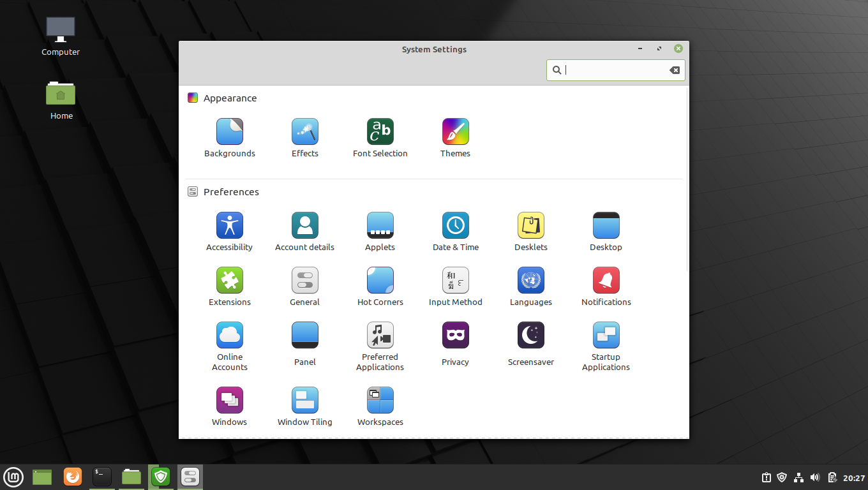Image resolution: width=868 pixels, height=490 pixels.
Task: Open the Extensions settings
Action: [x=230, y=286]
